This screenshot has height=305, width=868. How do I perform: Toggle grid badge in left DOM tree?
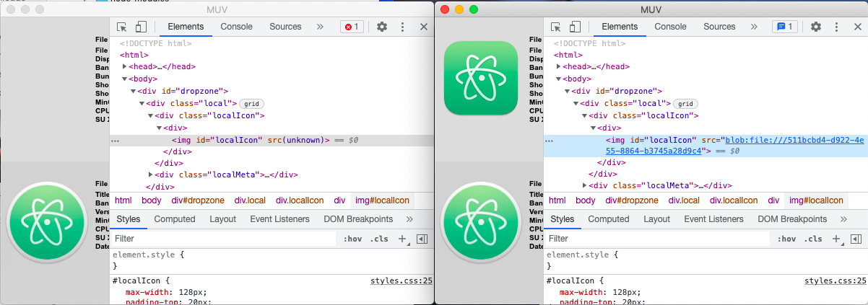pos(250,104)
